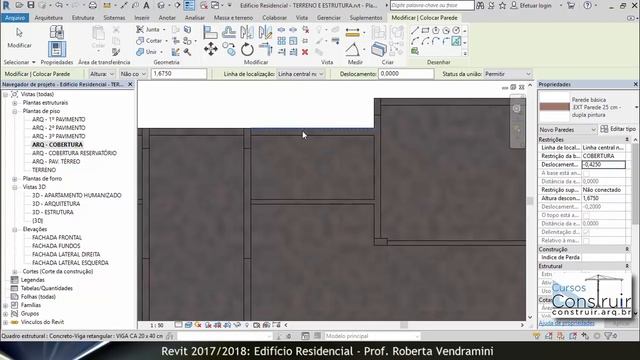The image size is (640, 360).
Task: Click the wall type preview swatch
Action: coord(554,107)
